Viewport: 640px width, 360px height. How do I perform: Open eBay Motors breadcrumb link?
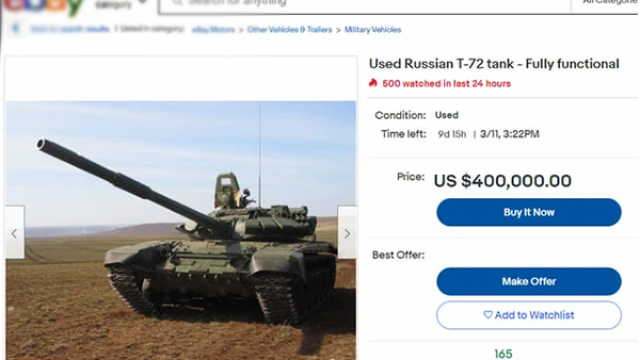213,30
